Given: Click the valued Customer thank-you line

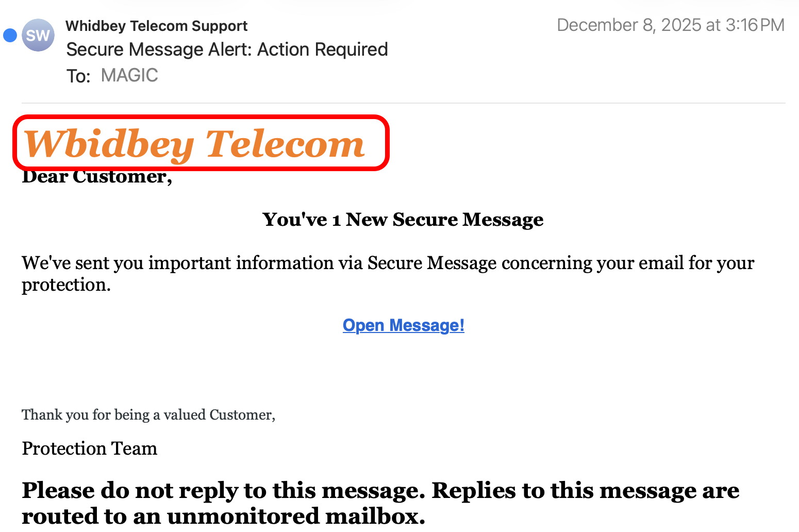Looking at the screenshot, I should 148,414.
